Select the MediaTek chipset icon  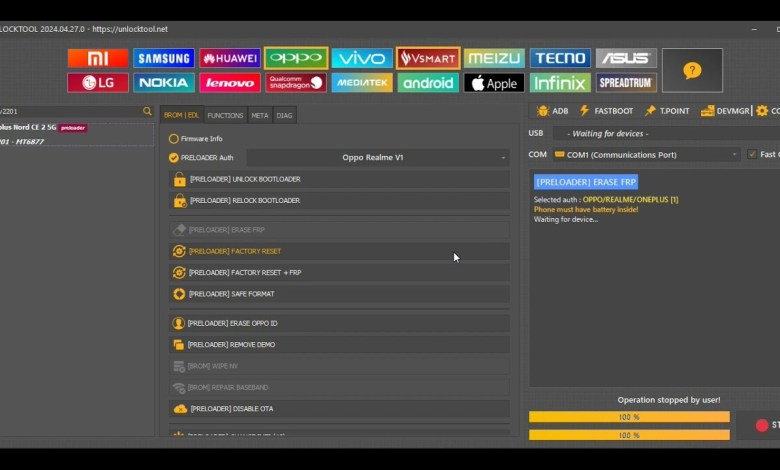(362, 83)
